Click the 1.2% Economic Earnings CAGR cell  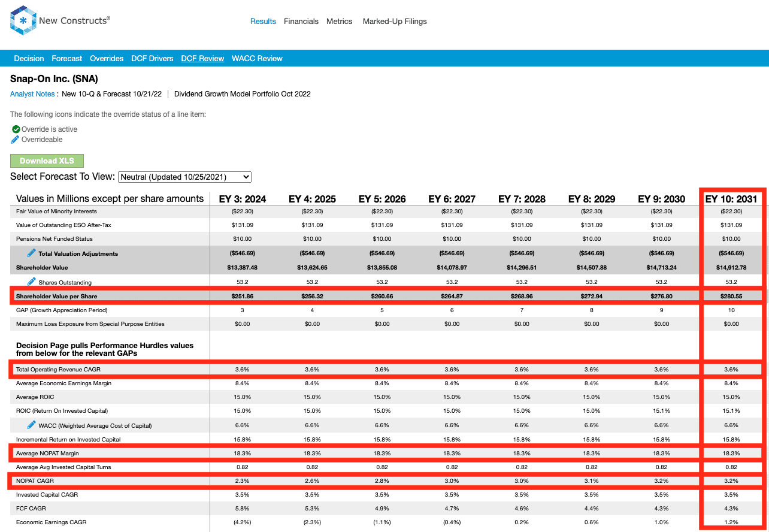point(731,522)
